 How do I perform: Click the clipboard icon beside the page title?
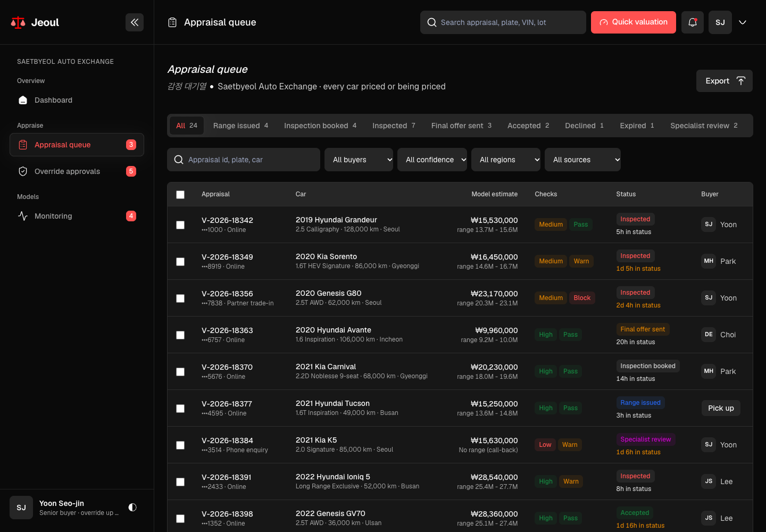[x=172, y=22]
